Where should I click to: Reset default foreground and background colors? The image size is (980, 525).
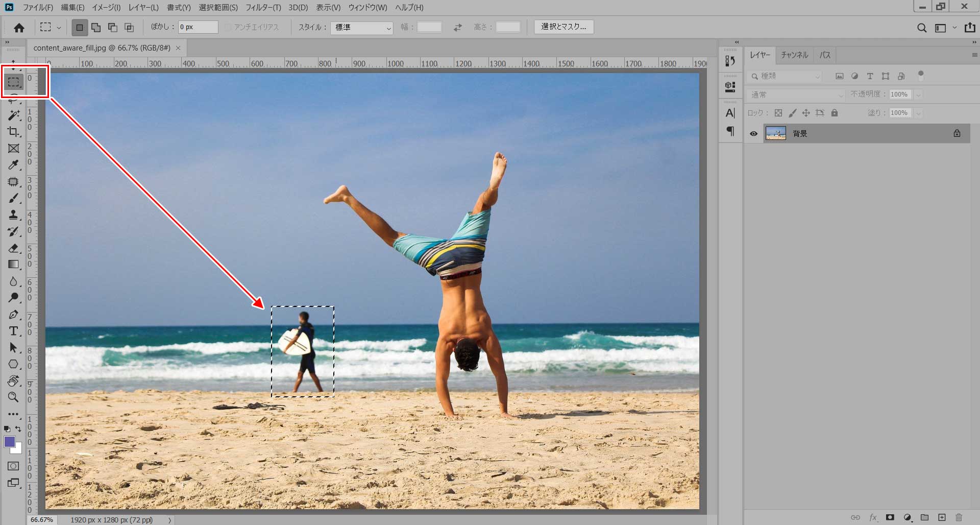(x=7, y=429)
